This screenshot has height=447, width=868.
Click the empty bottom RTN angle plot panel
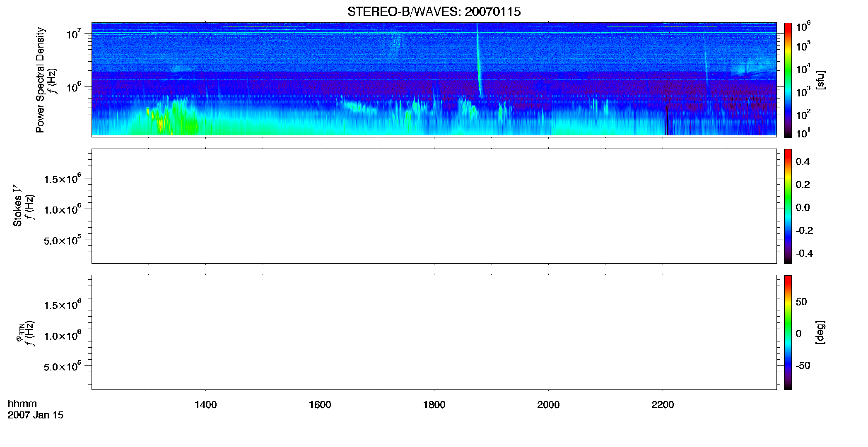[x=434, y=332]
